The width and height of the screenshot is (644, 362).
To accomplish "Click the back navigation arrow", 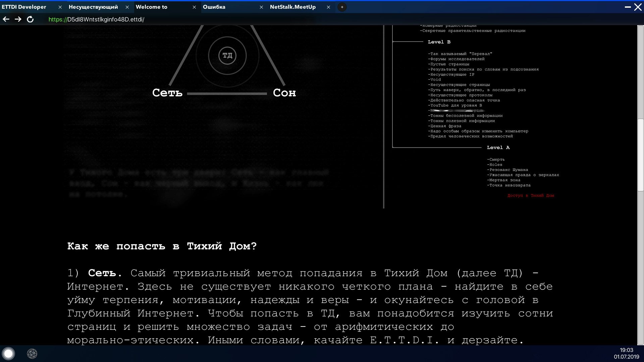I will 6,19.
